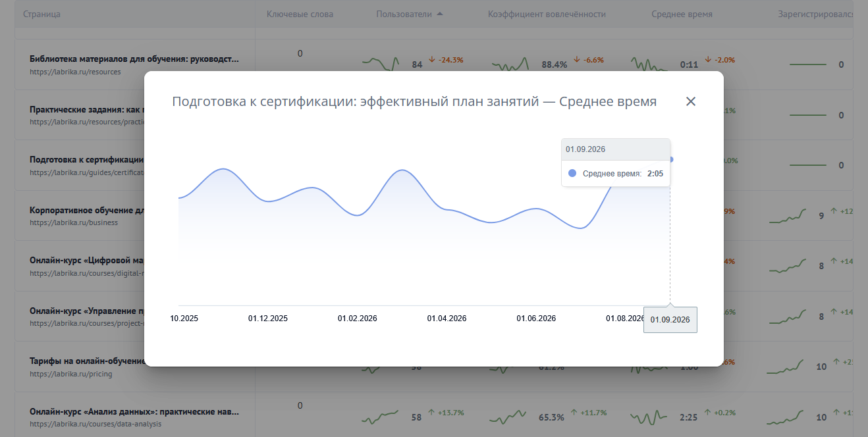This screenshot has height=437, width=868.
Task: Sort by Коэффициент вовлечённости column
Action: pos(547,14)
